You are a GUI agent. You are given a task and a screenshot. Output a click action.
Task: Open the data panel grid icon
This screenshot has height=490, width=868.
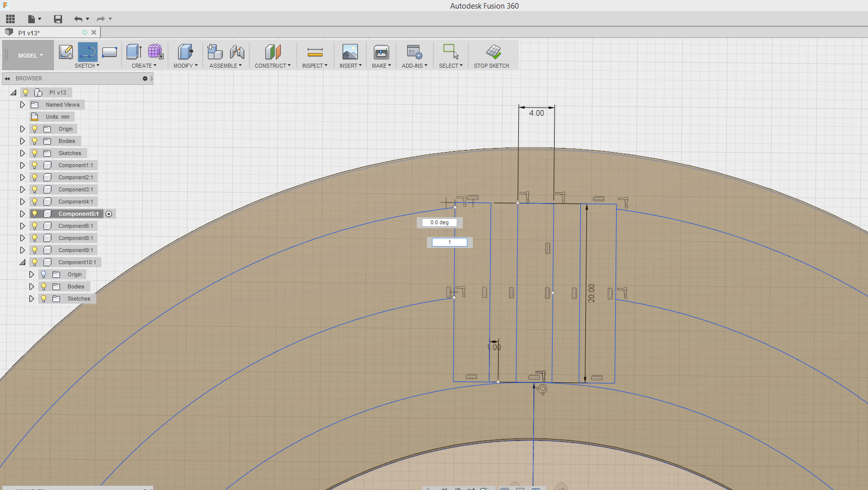(10, 19)
